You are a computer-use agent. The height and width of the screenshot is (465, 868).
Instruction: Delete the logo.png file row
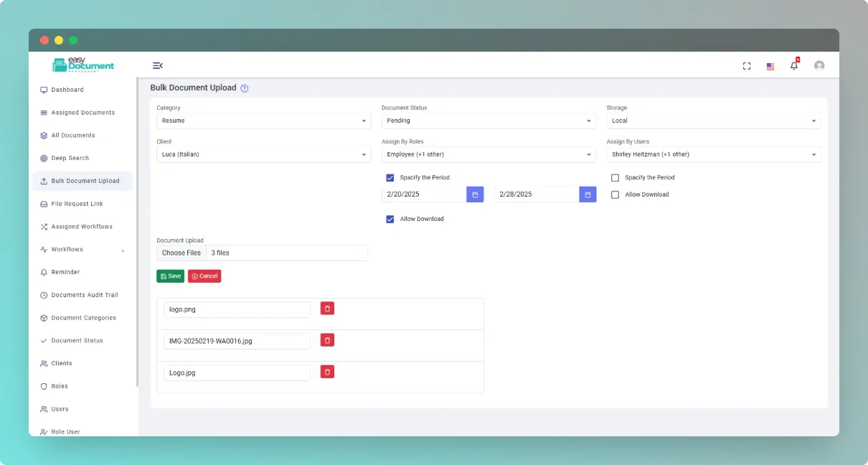[327, 309]
